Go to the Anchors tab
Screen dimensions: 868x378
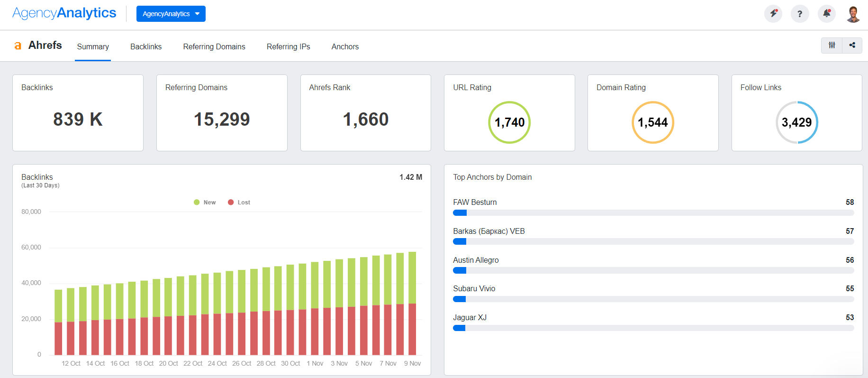[345, 46]
